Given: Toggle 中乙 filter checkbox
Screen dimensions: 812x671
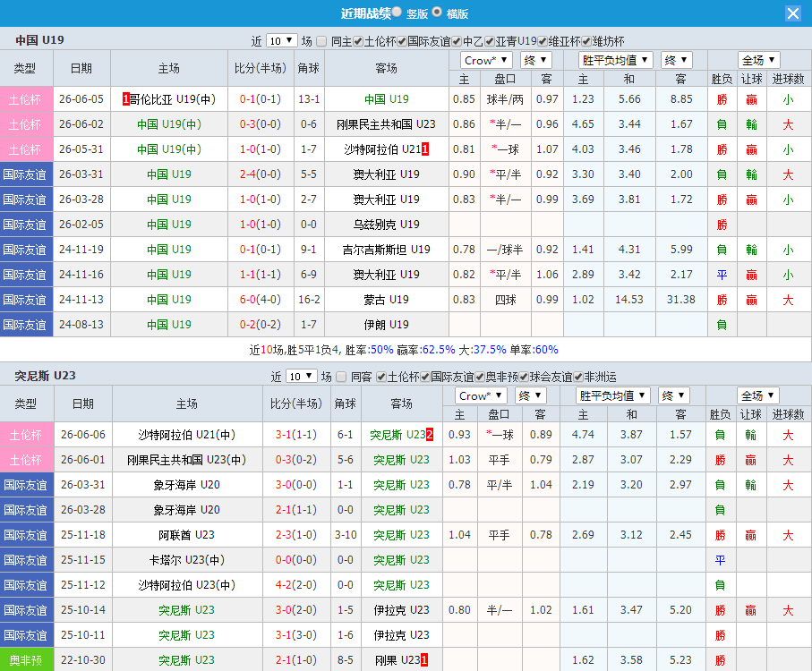Looking at the screenshot, I should tap(457, 41).
